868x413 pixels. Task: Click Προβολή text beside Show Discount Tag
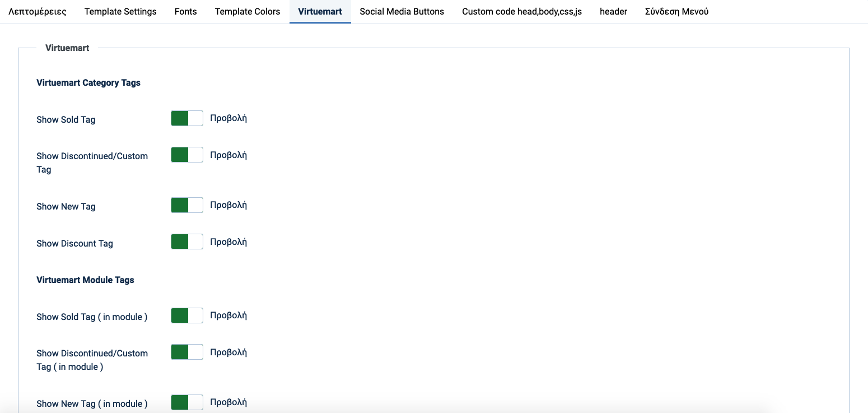[x=228, y=242]
